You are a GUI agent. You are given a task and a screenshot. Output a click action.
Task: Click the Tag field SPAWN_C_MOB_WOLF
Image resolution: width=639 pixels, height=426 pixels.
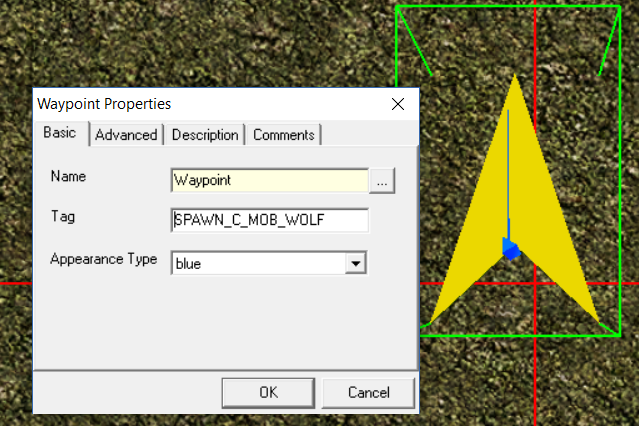coord(269,220)
